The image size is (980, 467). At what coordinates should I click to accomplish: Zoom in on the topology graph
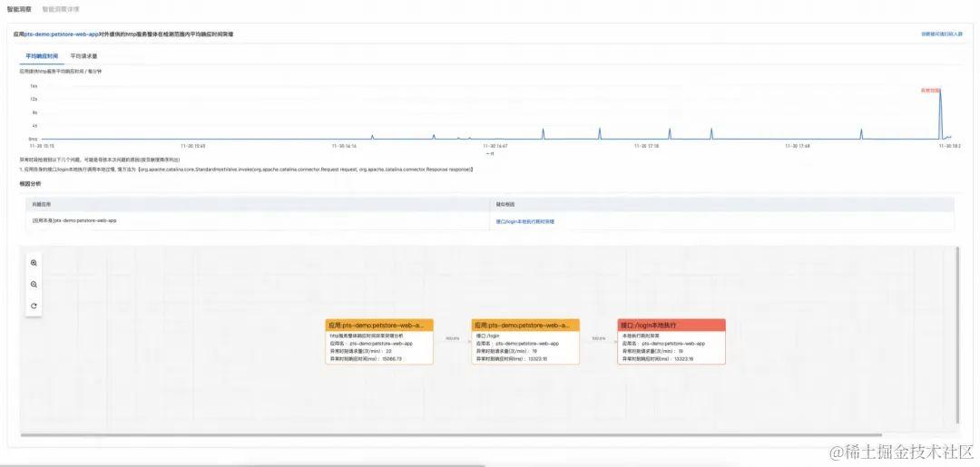coord(34,264)
